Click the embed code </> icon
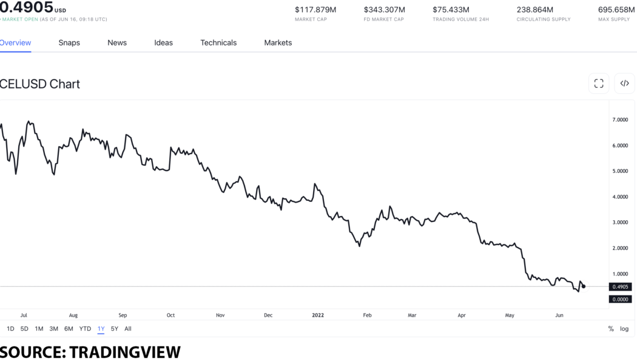 (x=624, y=83)
